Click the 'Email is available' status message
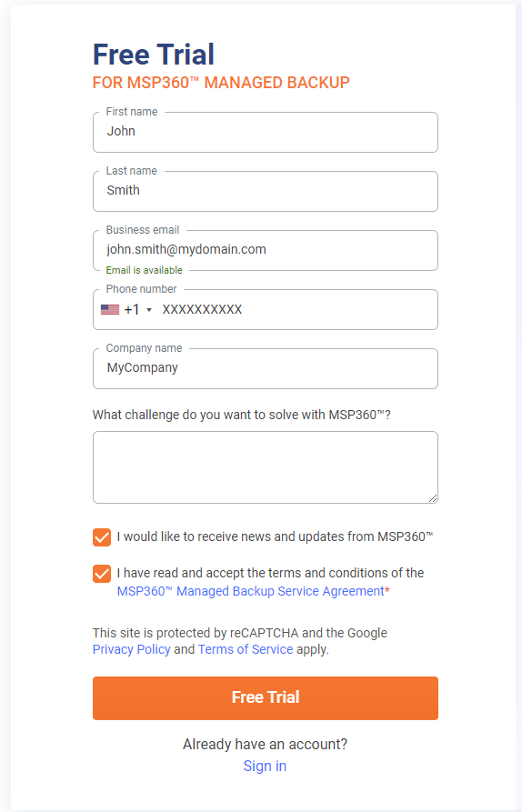522x812 pixels. 144,270
